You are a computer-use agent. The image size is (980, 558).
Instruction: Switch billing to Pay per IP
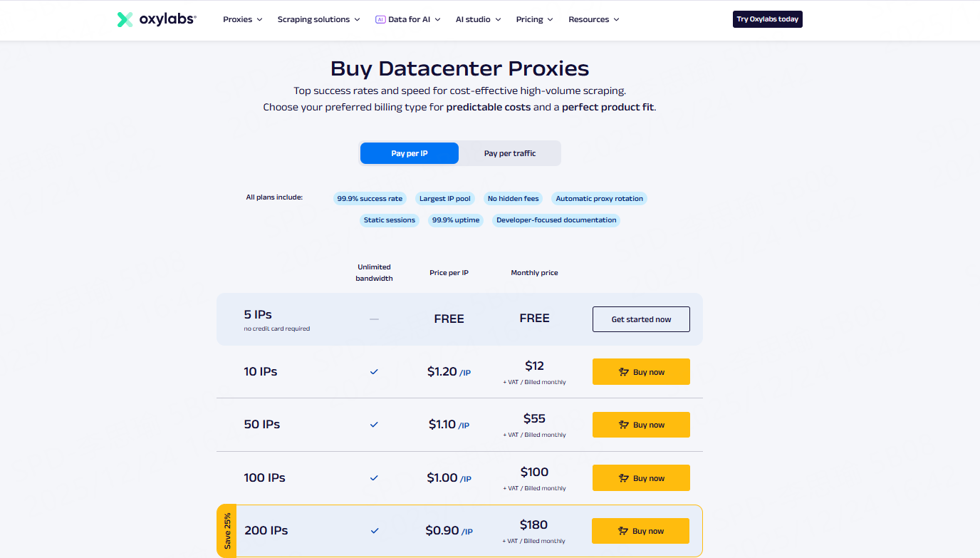(x=410, y=153)
